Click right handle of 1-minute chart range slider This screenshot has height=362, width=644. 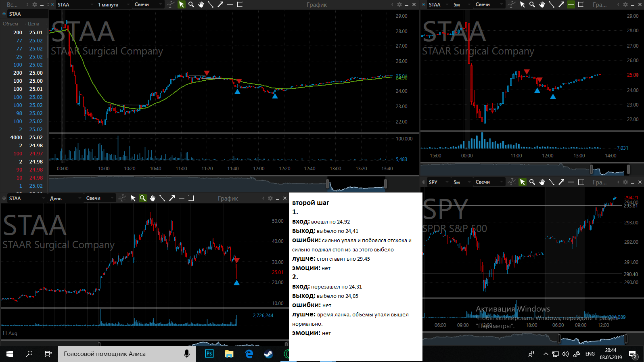pos(385,184)
